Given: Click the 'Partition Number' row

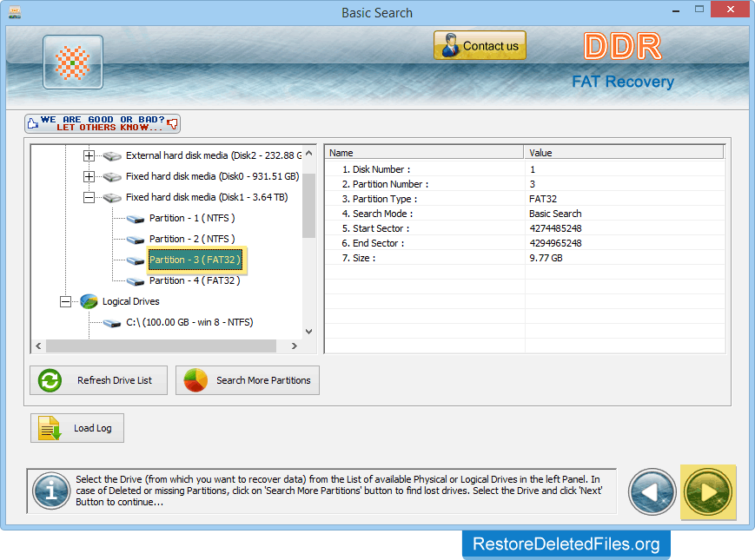Looking at the screenshot, I should [x=525, y=184].
